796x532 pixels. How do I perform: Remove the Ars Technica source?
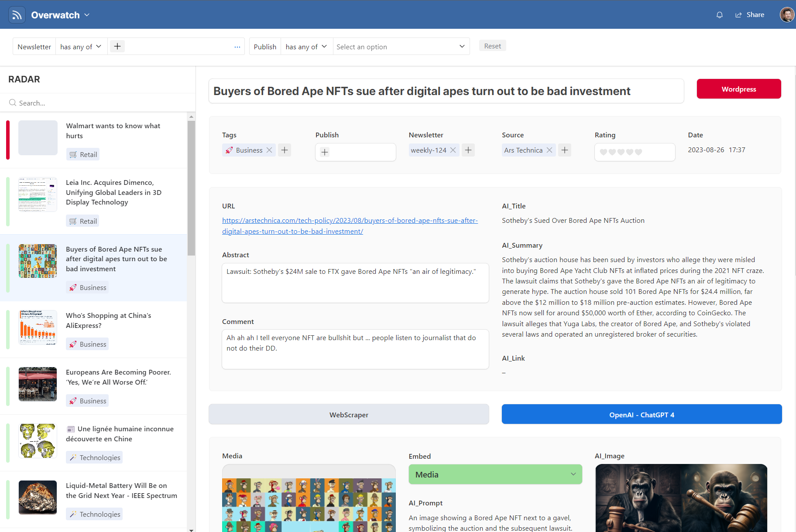(x=549, y=150)
